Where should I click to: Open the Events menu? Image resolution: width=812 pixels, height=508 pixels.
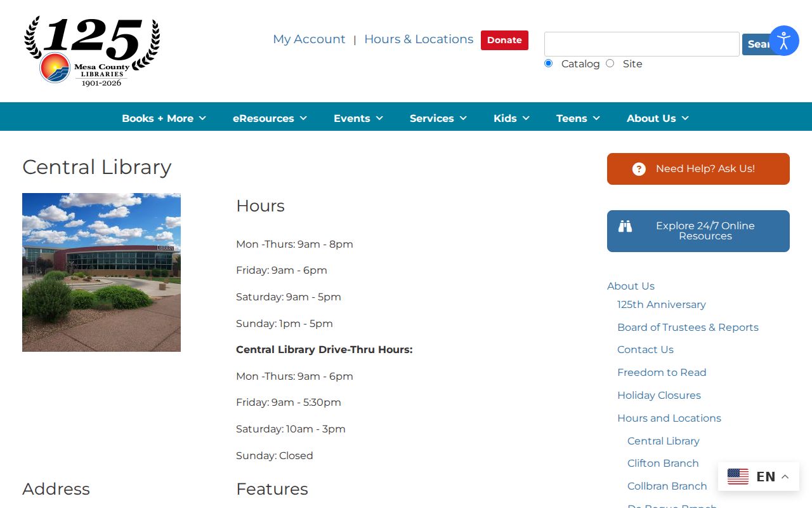click(x=352, y=118)
